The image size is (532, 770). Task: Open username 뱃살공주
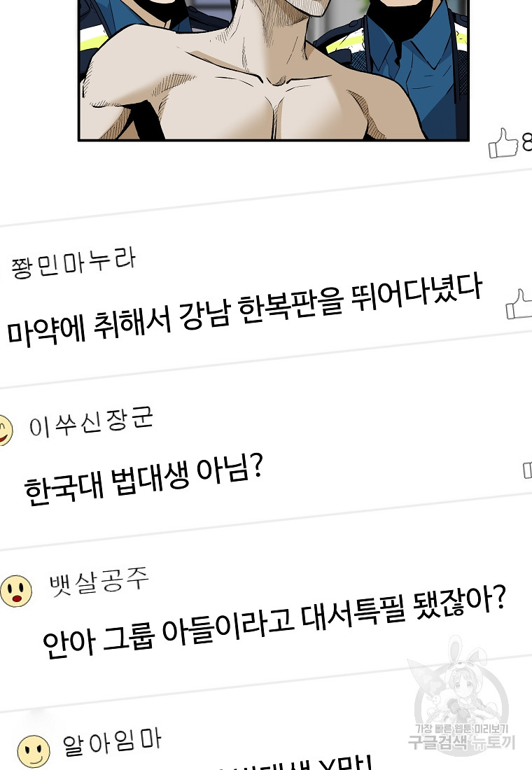pos(99,582)
